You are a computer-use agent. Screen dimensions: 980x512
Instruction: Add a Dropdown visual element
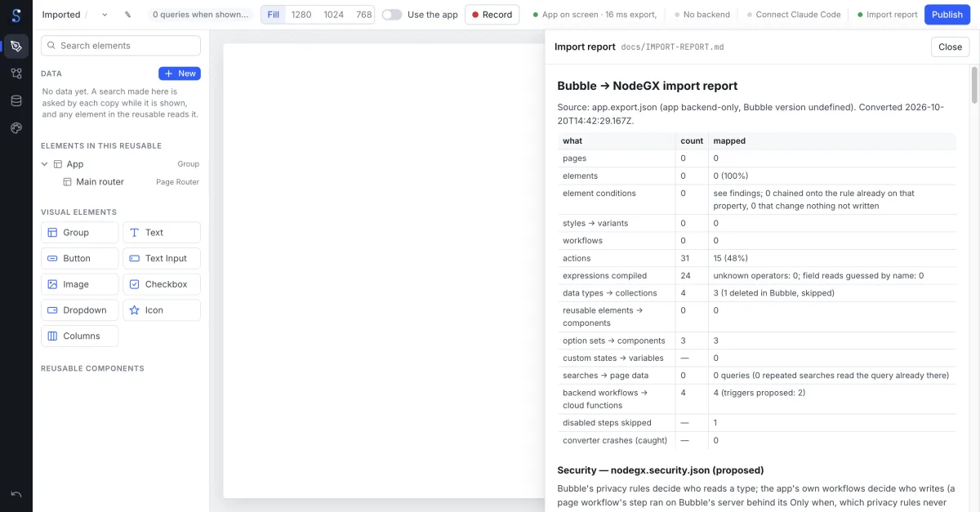pyautogui.click(x=79, y=310)
